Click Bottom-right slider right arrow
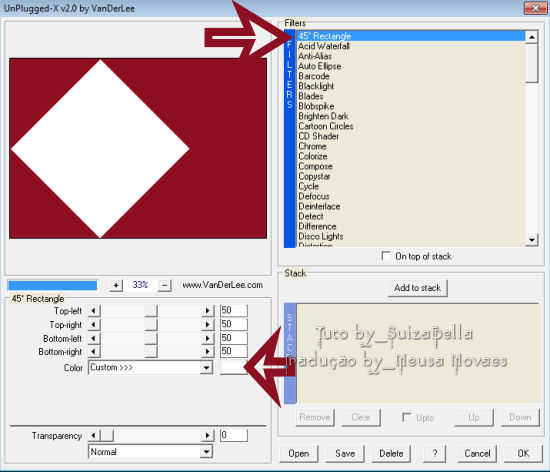 tap(208, 352)
